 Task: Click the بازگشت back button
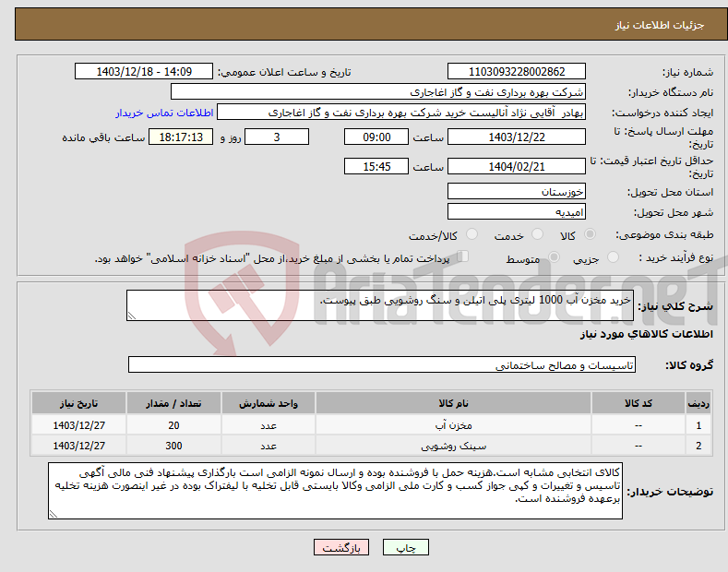[341, 547]
